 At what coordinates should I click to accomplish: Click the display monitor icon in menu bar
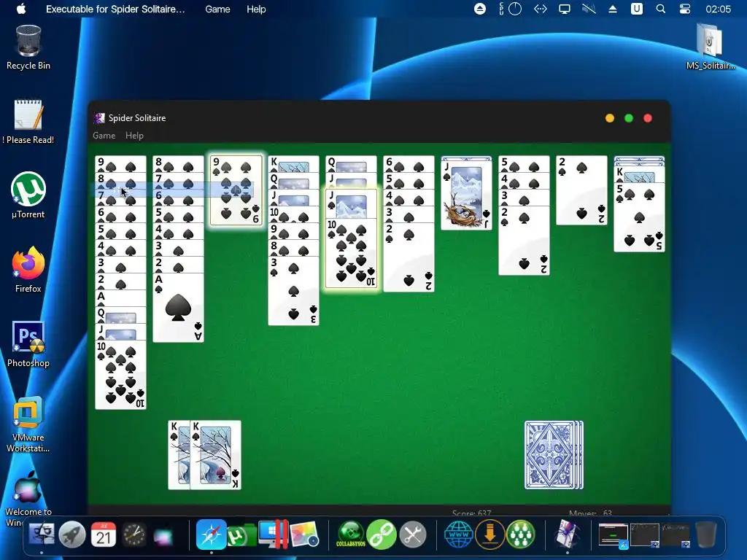pyautogui.click(x=565, y=9)
